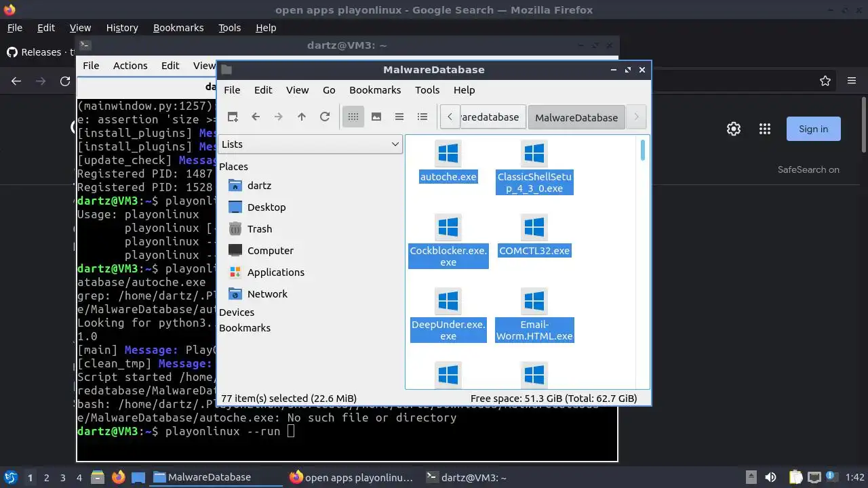Image resolution: width=868 pixels, height=488 pixels.
Task: Open Actions menu in terminal window
Action: pyautogui.click(x=130, y=65)
